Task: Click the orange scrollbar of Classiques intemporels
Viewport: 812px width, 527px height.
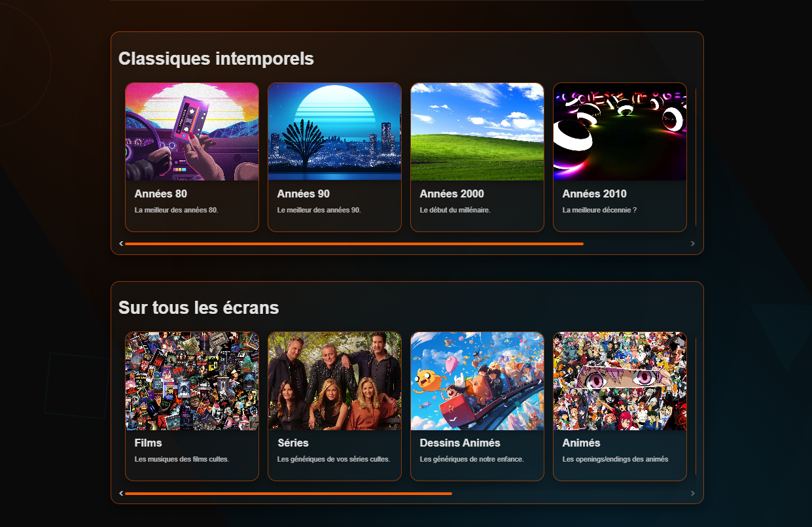Action: (354, 244)
